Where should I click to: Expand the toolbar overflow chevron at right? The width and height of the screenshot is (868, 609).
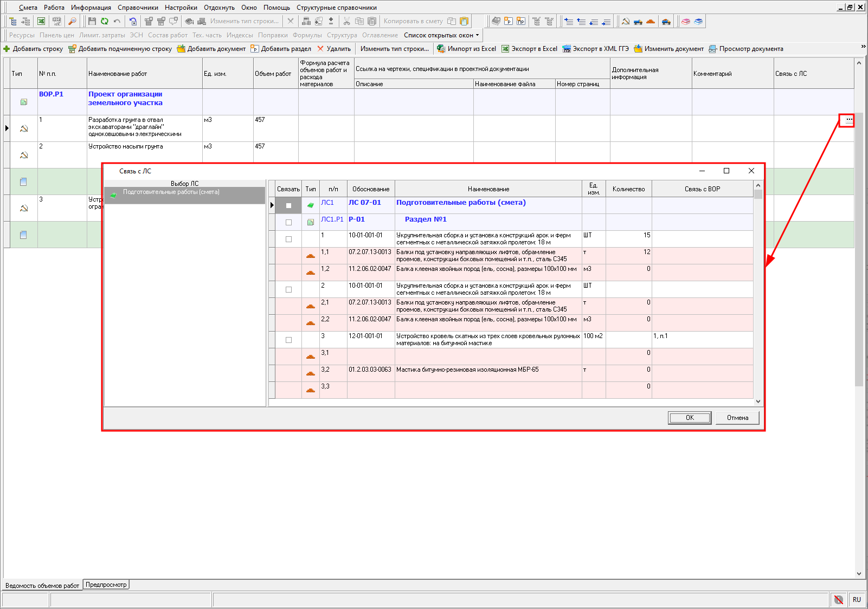(863, 47)
